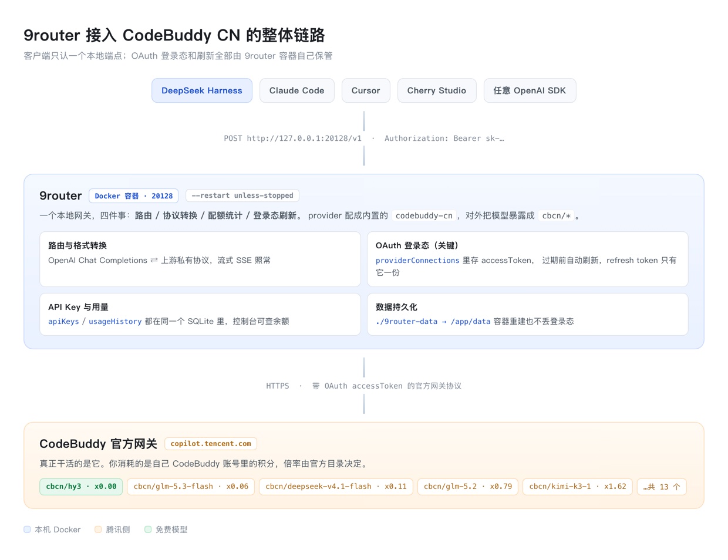Open the 数据持久化 card title

click(396, 307)
